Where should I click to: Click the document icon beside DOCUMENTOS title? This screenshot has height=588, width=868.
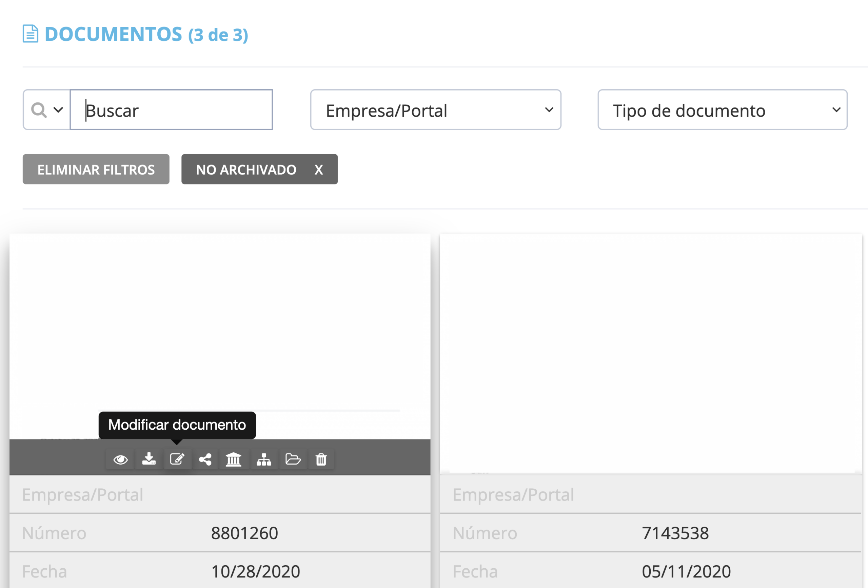click(30, 34)
